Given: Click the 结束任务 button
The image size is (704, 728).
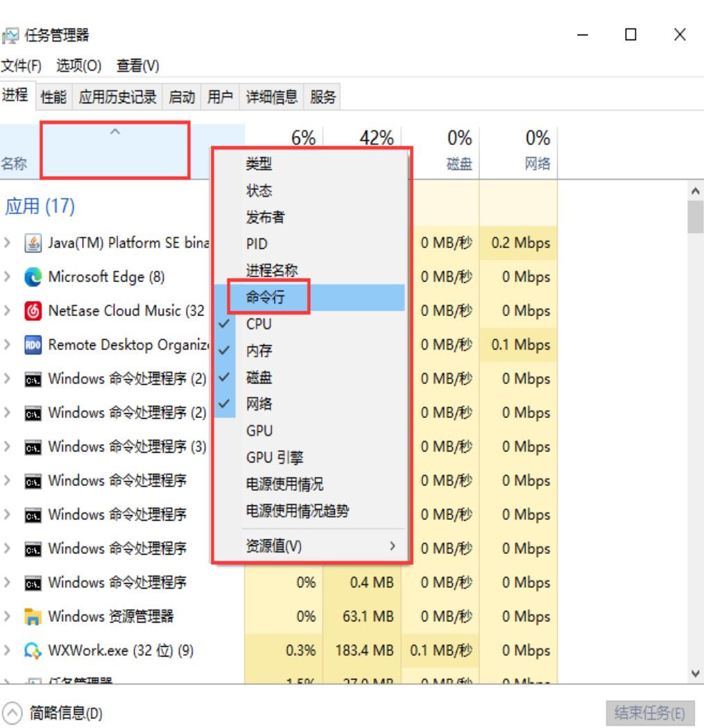Looking at the screenshot, I should [x=649, y=713].
